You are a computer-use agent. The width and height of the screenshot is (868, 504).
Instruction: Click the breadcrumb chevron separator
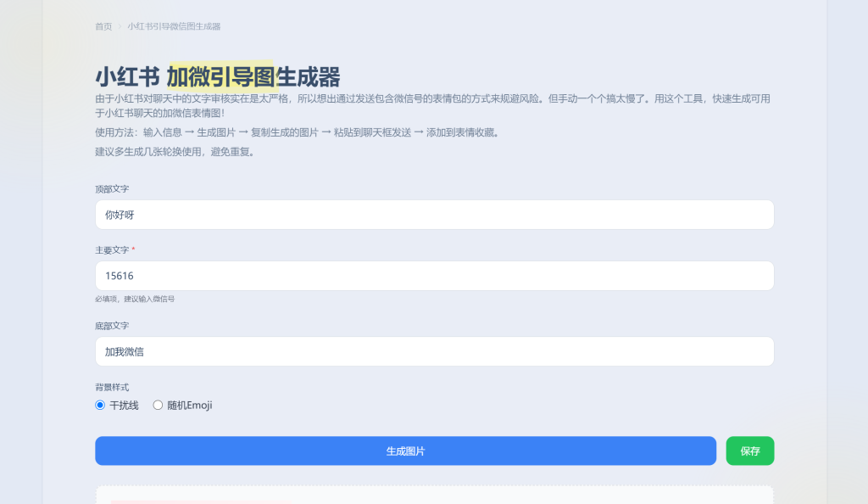coord(120,26)
